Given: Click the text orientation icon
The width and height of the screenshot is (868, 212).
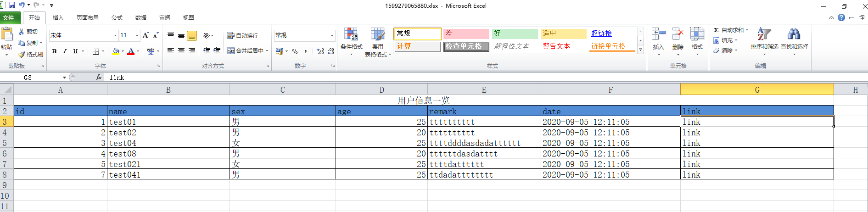Looking at the screenshot, I should 207,35.
